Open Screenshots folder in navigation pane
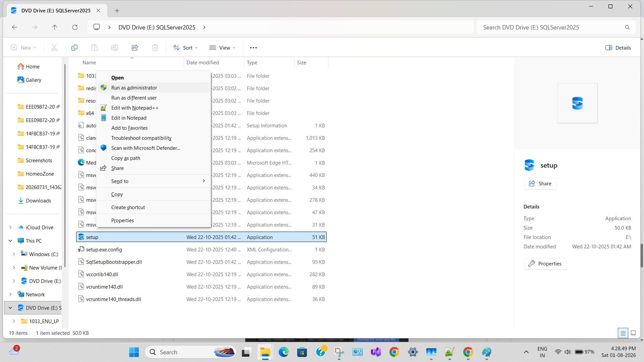This screenshot has height=362, width=644. (x=35, y=160)
